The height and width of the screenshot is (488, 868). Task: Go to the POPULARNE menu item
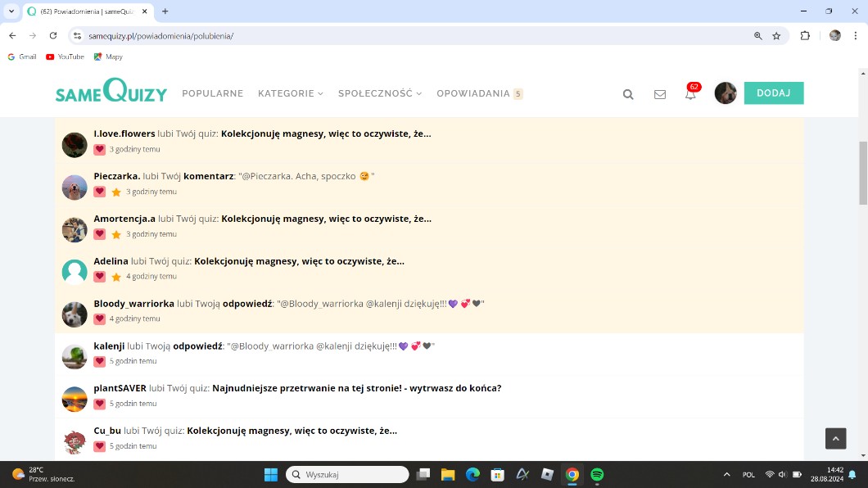212,93
